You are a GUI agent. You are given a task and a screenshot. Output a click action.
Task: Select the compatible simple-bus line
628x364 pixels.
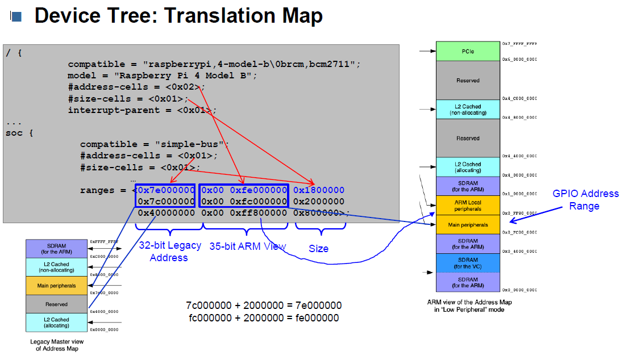coord(154,144)
